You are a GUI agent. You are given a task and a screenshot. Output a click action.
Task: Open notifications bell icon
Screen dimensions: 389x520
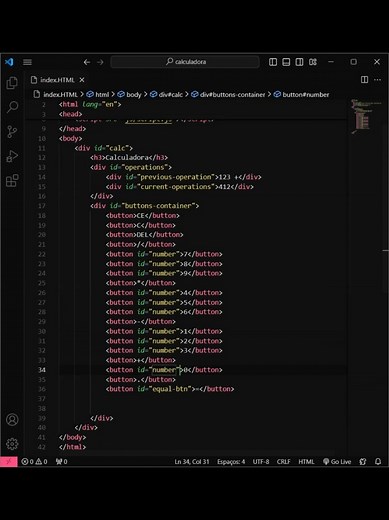click(x=378, y=462)
